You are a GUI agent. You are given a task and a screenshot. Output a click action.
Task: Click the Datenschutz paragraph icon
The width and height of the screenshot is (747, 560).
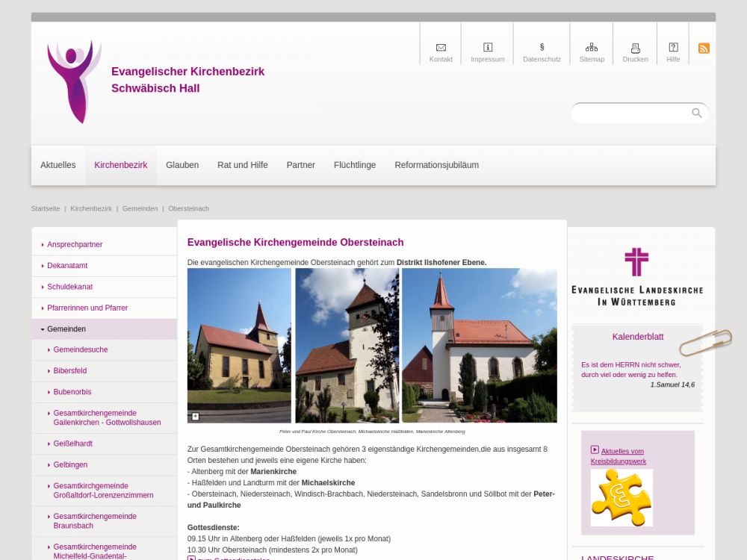pos(542,48)
